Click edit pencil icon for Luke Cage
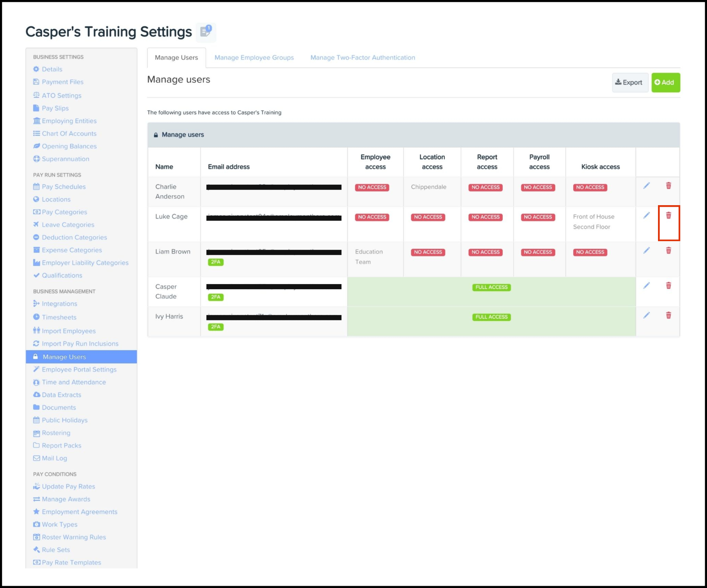Image resolution: width=707 pixels, height=588 pixels. coord(646,215)
